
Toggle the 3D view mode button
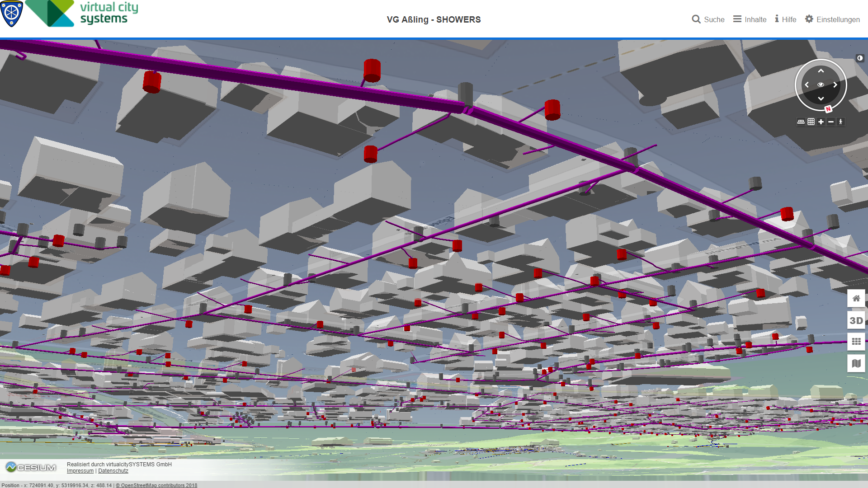click(x=856, y=320)
